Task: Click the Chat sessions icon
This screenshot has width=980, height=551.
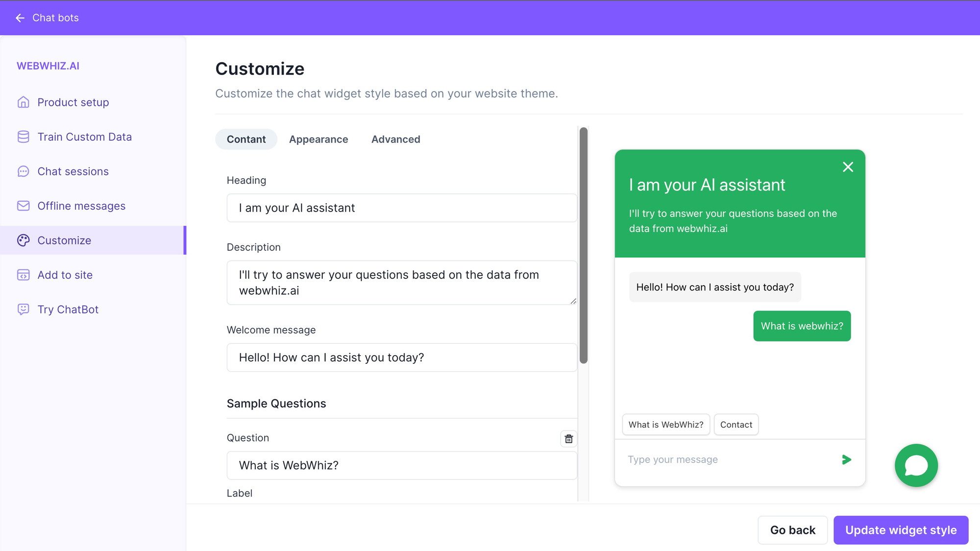Action: [x=23, y=171]
